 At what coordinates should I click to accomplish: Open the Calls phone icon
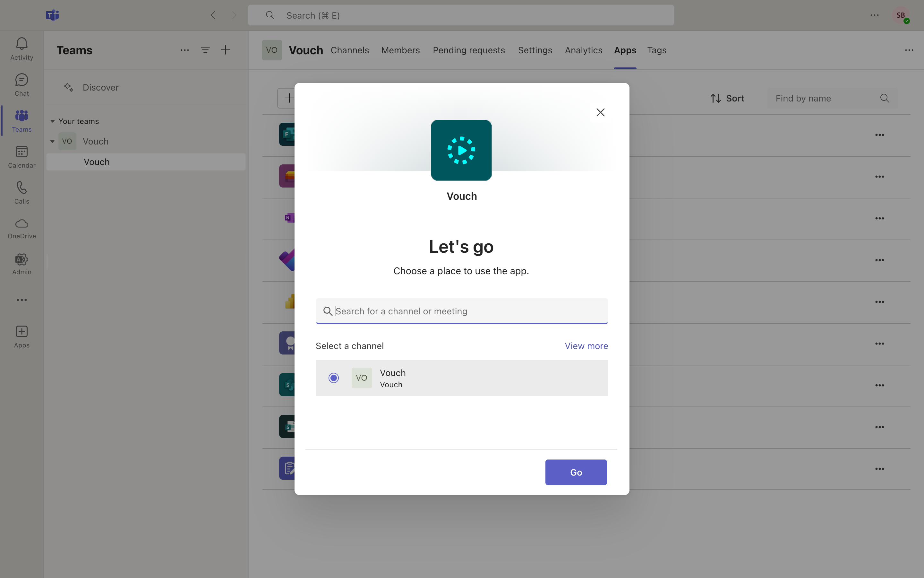coord(22,192)
